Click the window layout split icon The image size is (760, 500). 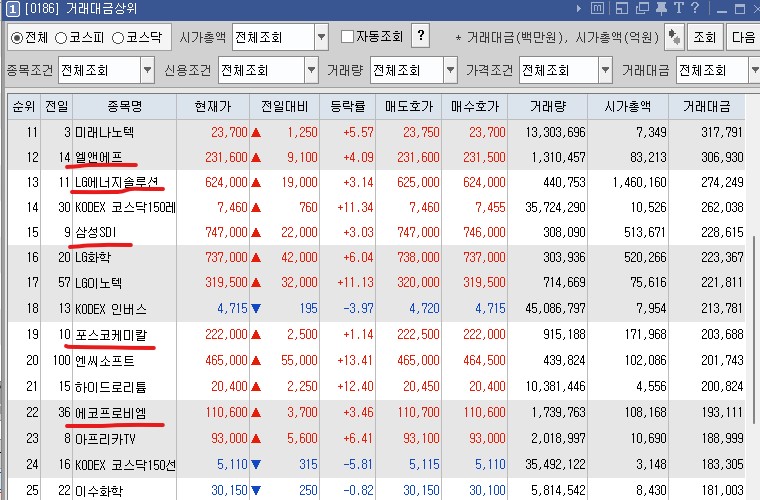(622, 8)
